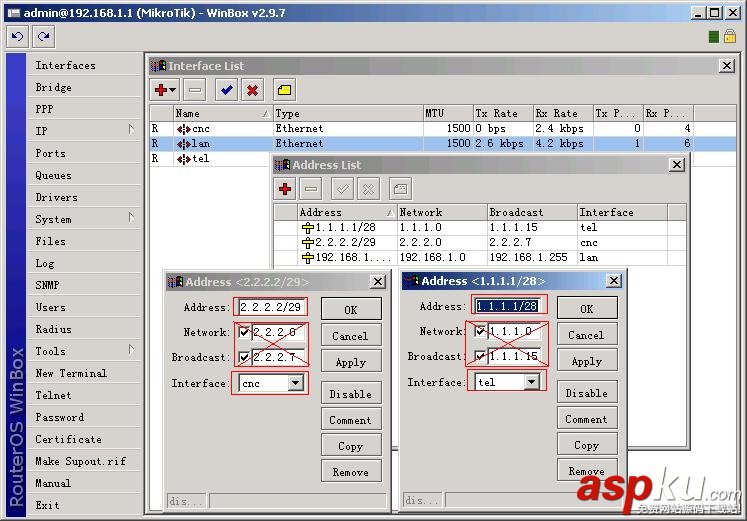The height and width of the screenshot is (521, 747).
Task: Click the Network field showing 2.2.2.0
Action: [278, 332]
